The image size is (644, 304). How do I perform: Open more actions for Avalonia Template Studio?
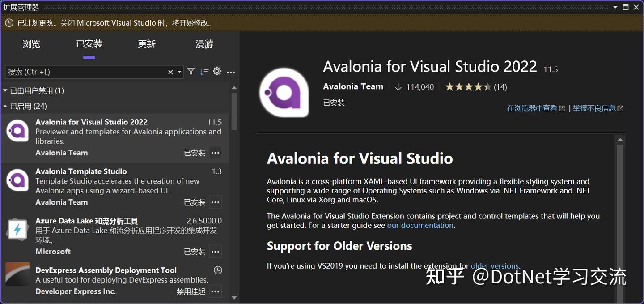215,202
